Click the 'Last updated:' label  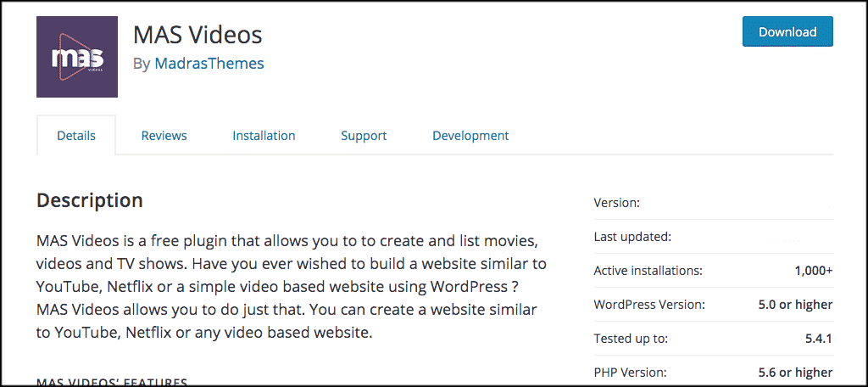(x=632, y=237)
